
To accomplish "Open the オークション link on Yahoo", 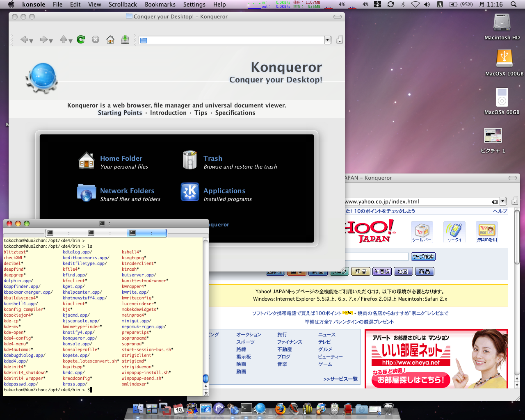I will [x=249, y=335].
